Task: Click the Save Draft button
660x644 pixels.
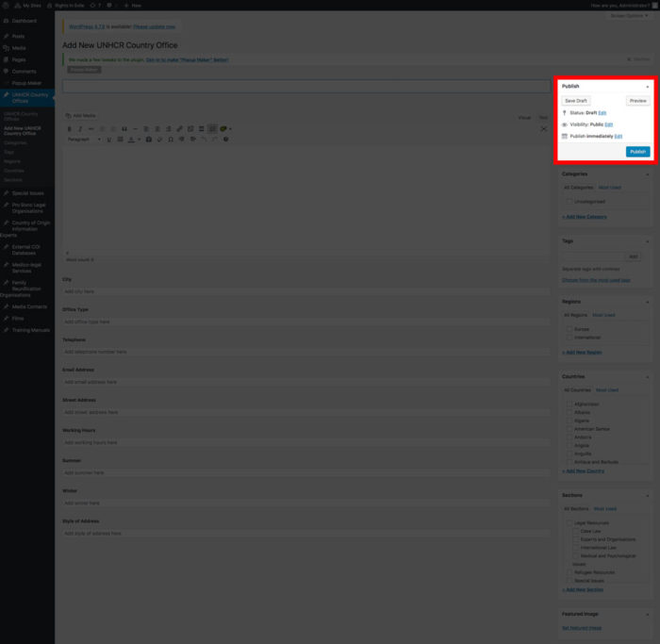Action: click(576, 101)
